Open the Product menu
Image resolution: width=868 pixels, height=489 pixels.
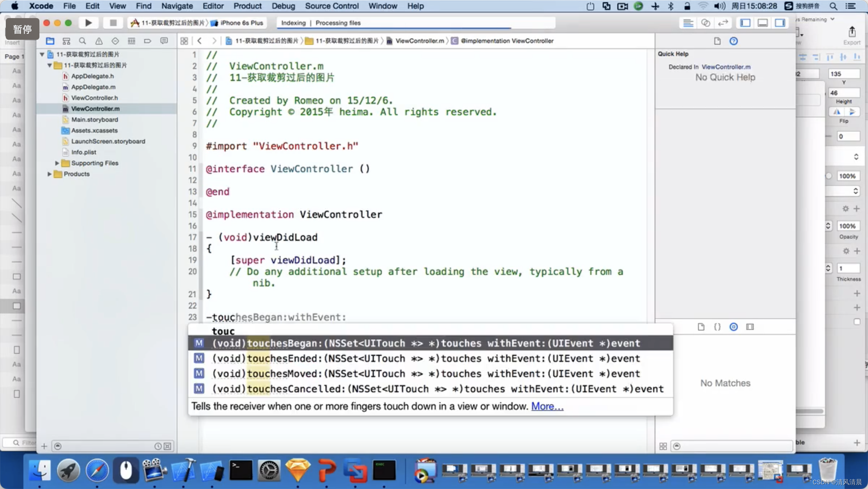[247, 6]
